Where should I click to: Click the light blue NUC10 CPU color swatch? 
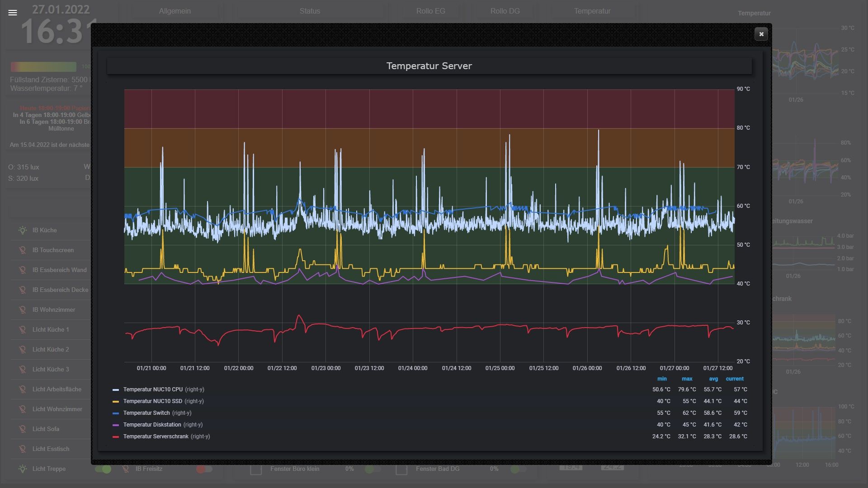[x=116, y=389]
